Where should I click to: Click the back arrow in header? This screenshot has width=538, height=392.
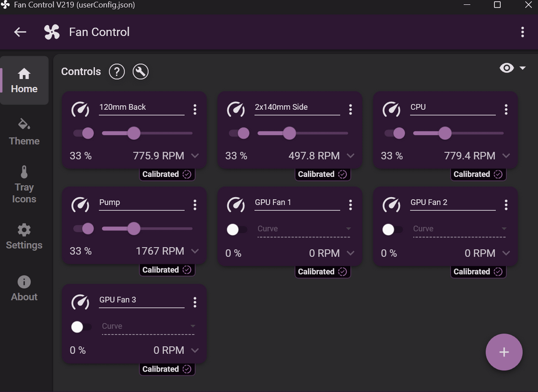pyautogui.click(x=20, y=32)
